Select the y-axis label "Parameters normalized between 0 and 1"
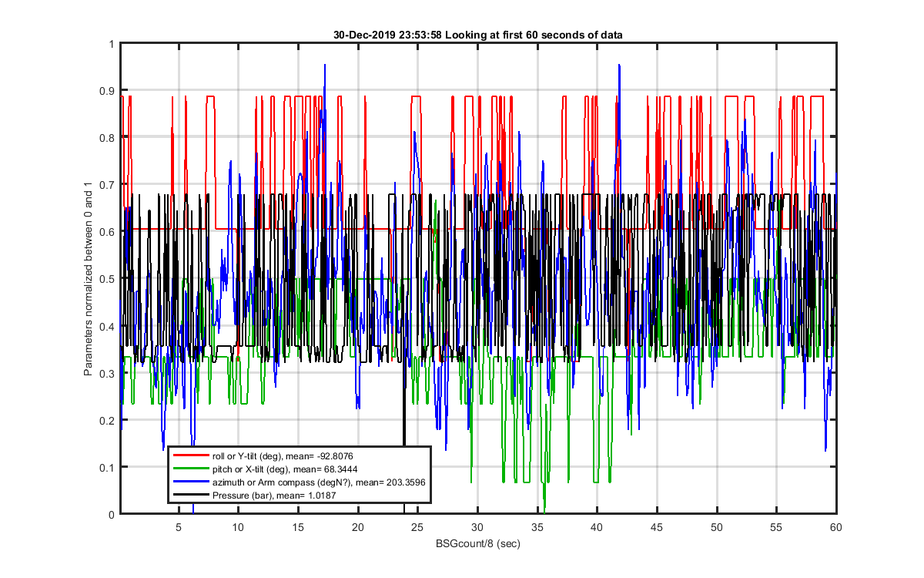924x578 pixels. [89, 280]
